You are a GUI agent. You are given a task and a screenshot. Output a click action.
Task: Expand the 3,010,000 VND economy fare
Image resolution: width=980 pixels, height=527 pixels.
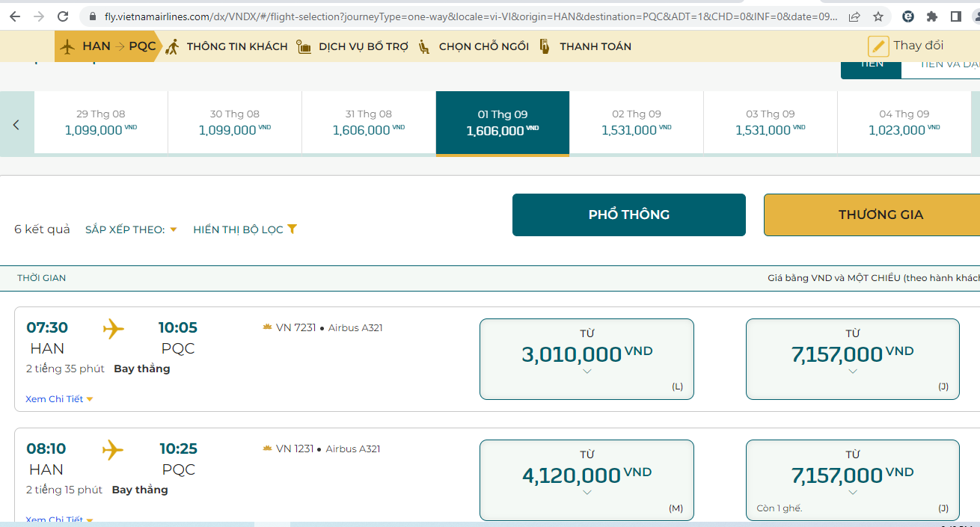click(x=587, y=359)
